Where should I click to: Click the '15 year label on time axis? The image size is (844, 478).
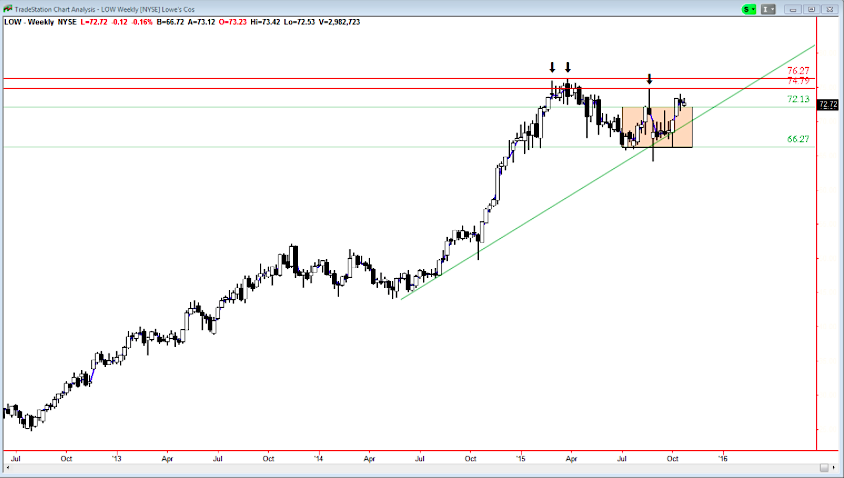(521, 459)
